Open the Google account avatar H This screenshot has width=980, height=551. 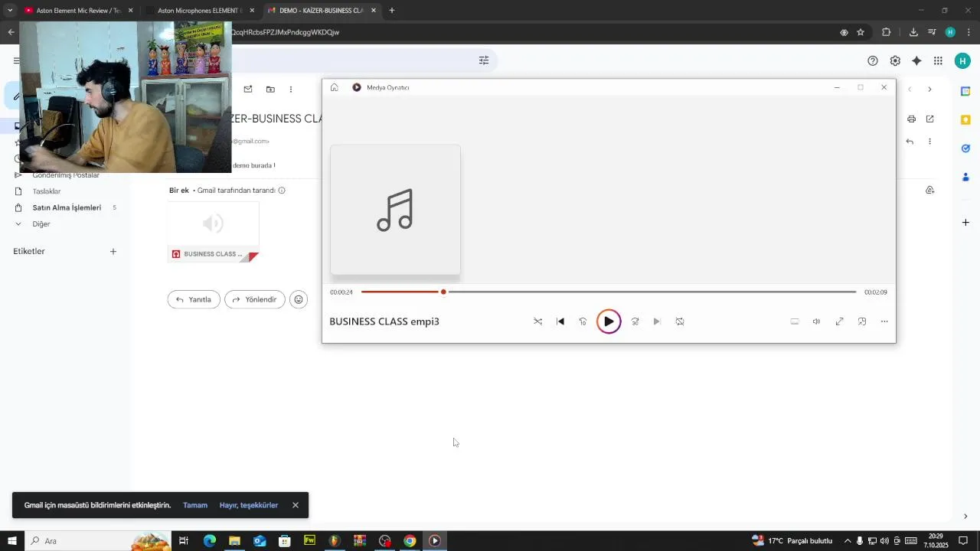[x=962, y=60]
